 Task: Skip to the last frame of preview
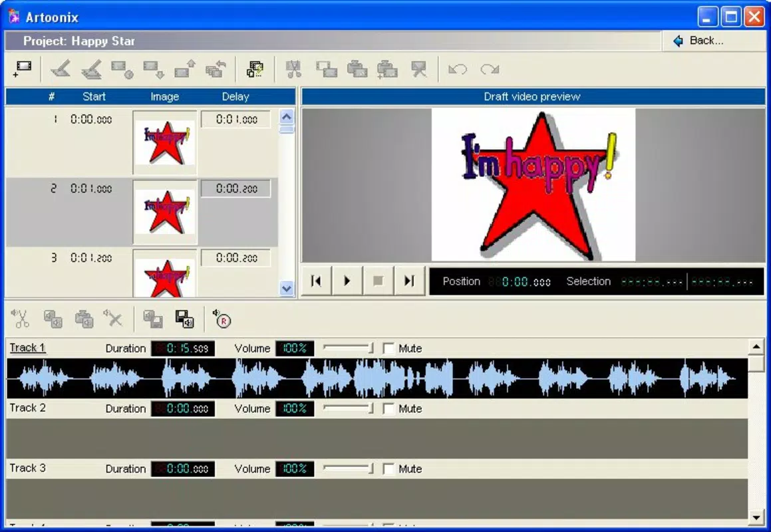point(409,281)
